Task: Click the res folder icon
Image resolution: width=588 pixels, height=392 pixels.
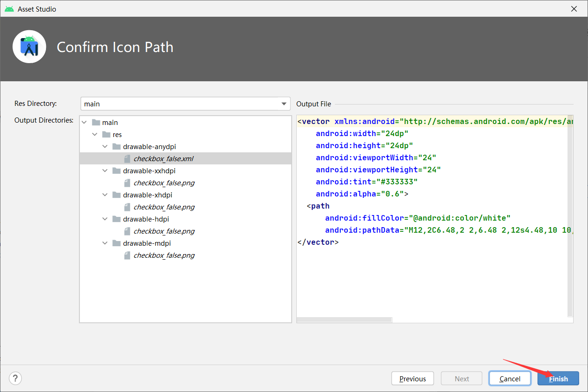Action: tap(106, 135)
